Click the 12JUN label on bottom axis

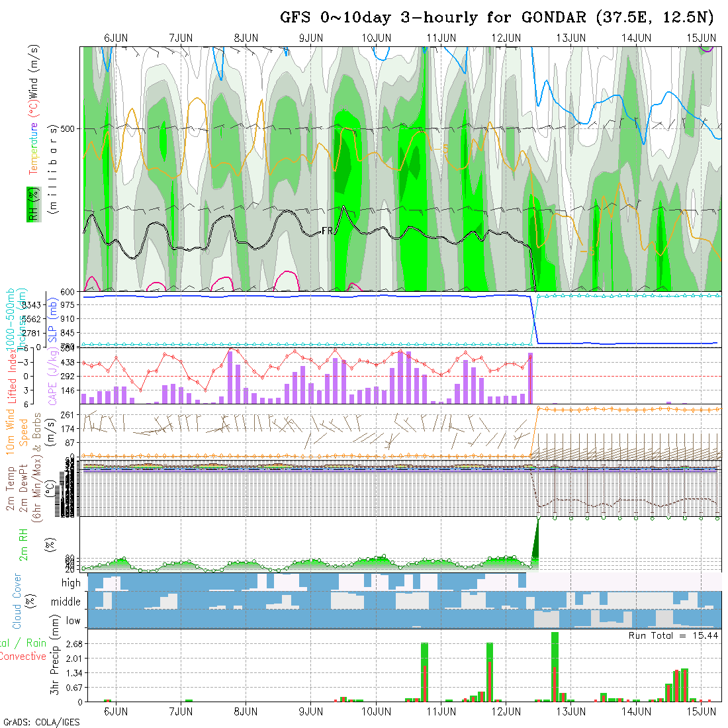pyautogui.click(x=506, y=711)
